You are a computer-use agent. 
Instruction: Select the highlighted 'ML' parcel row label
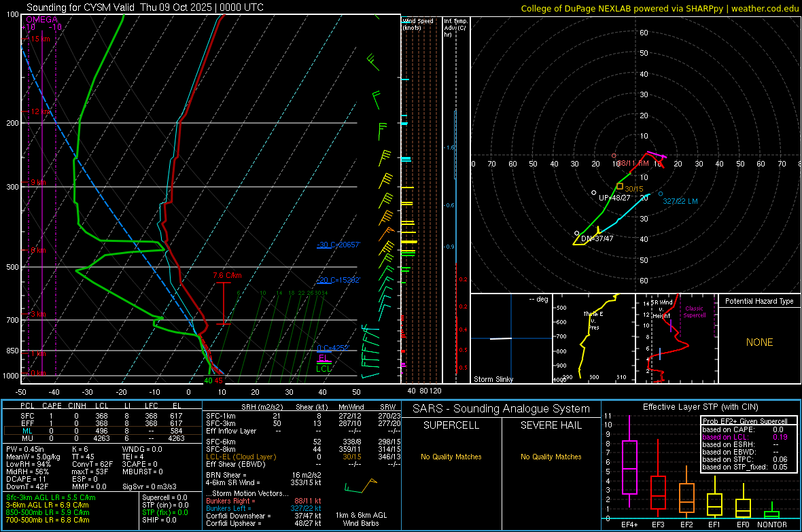27,431
